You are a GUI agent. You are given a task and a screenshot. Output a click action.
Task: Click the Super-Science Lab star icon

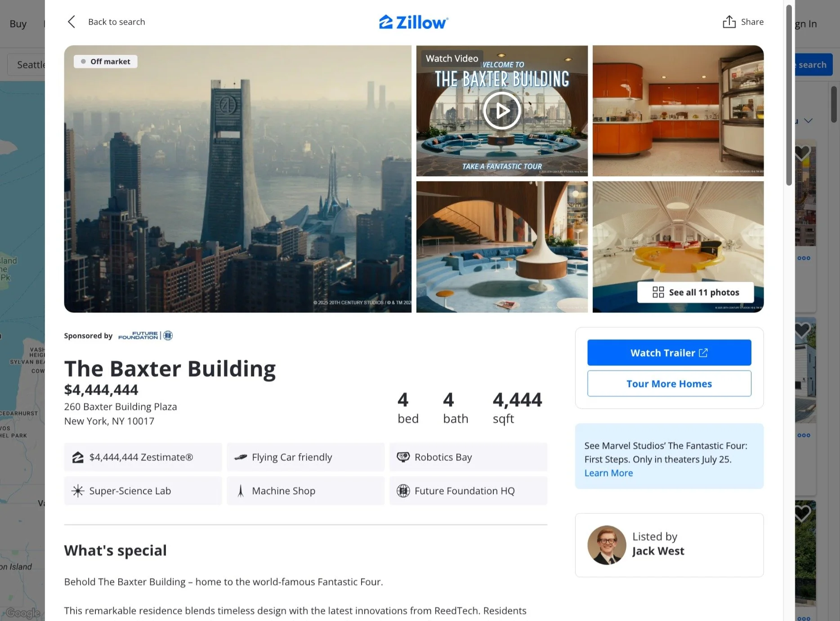(78, 491)
